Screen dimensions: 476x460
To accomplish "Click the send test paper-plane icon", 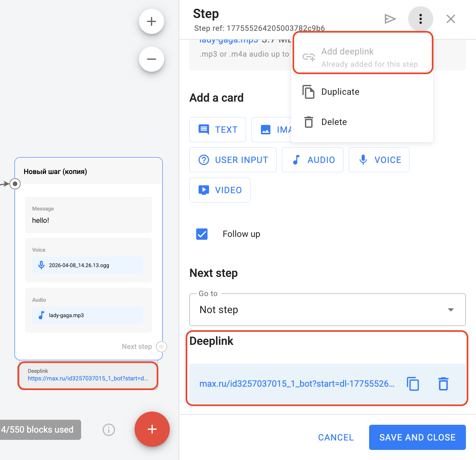I will (390, 19).
